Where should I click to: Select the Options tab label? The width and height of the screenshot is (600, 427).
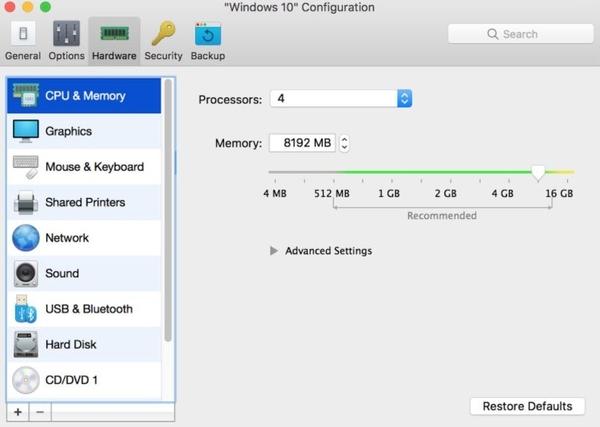click(66, 55)
